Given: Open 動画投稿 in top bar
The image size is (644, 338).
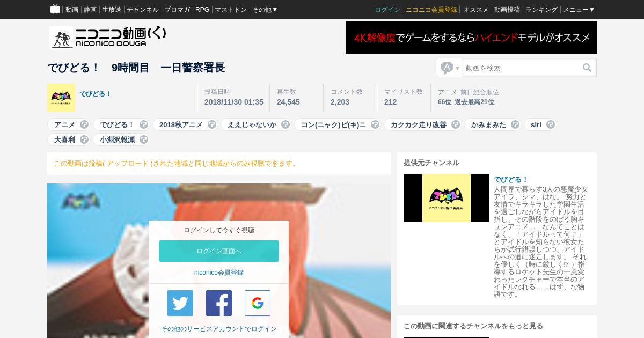Looking at the screenshot, I should [507, 10].
